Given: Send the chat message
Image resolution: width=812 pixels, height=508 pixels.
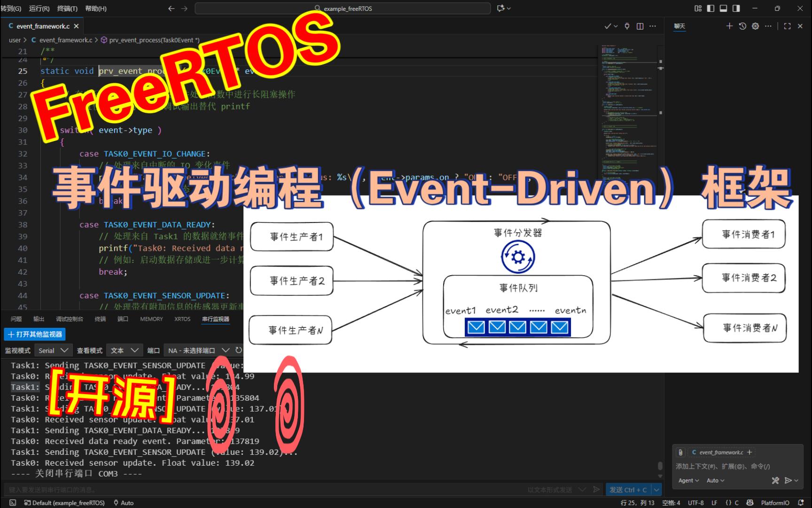Looking at the screenshot, I should [788, 480].
